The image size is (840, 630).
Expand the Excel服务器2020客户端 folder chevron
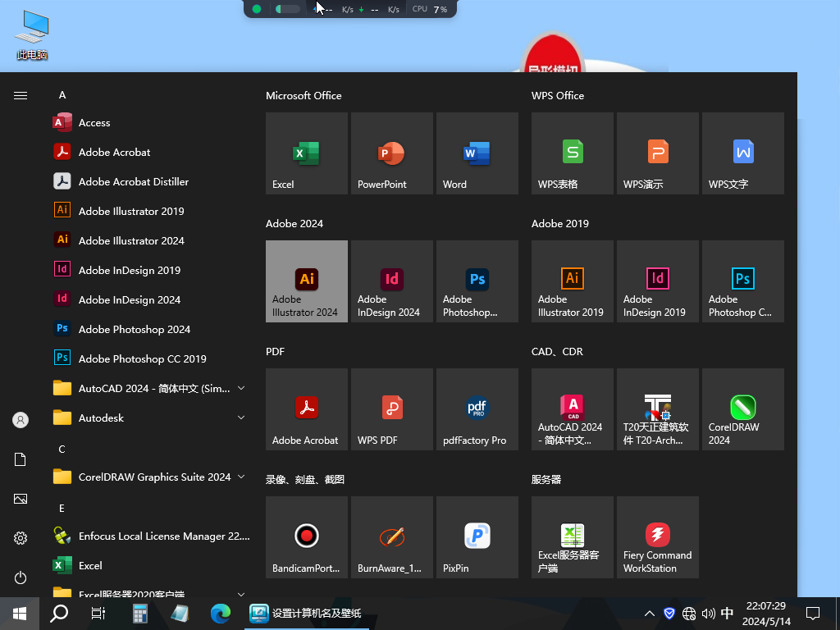click(x=241, y=594)
